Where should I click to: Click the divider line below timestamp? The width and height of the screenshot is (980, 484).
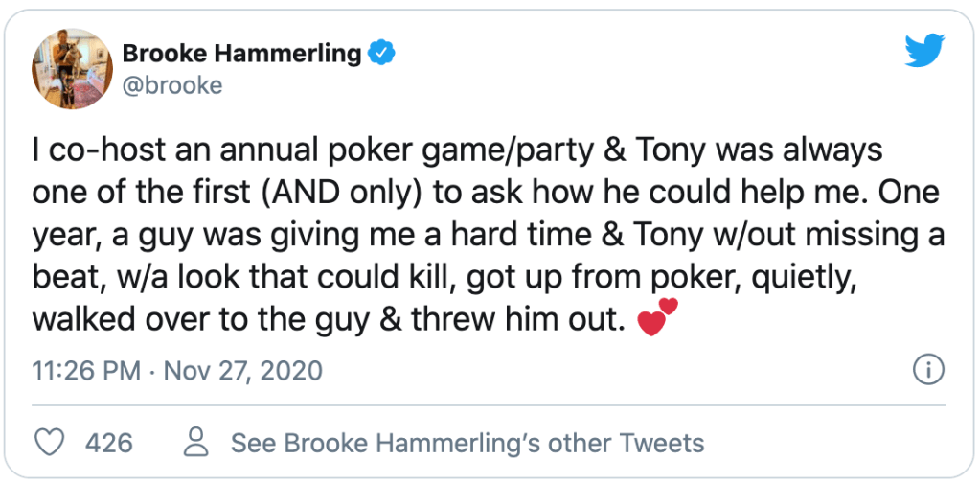point(490,405)
